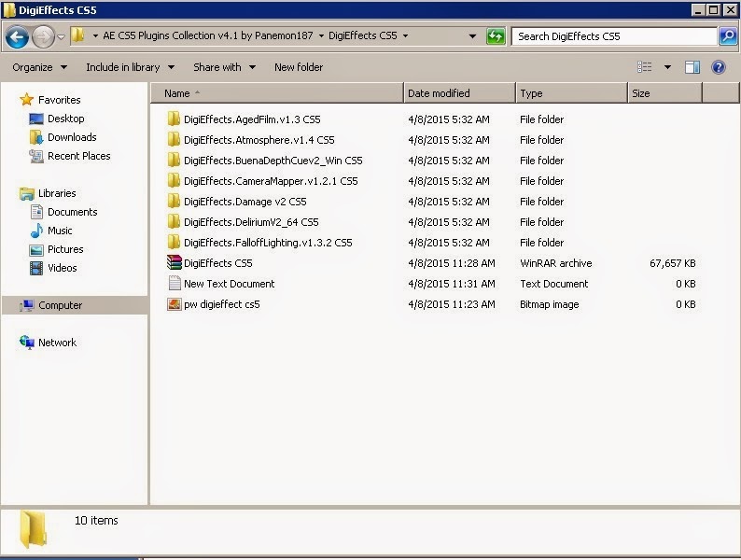Click the 4/8/2015 11:31 AM date
741x560 pixels.
[452, 284]
